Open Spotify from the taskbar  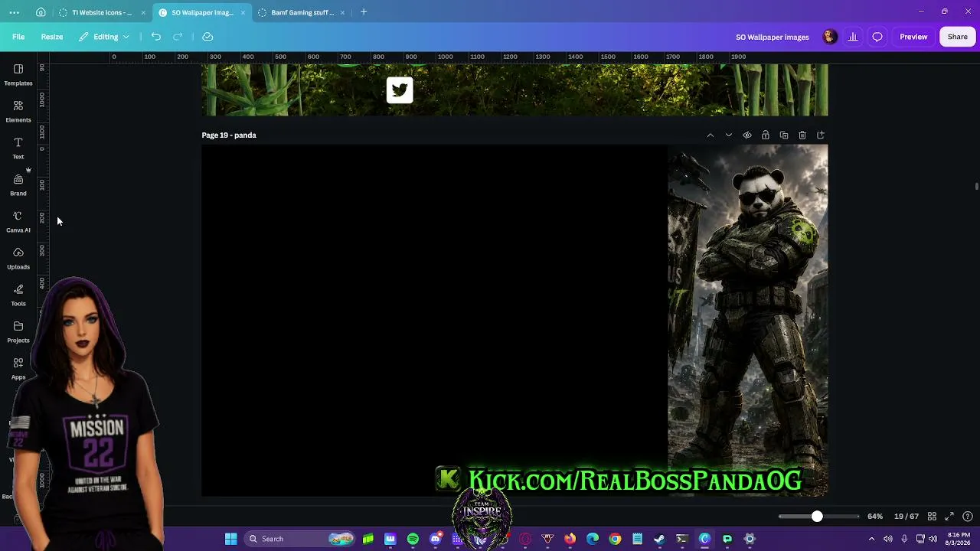(413, 539)
